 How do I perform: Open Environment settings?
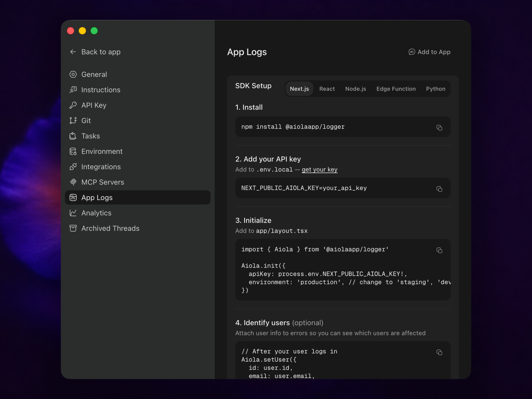(138, 151)
